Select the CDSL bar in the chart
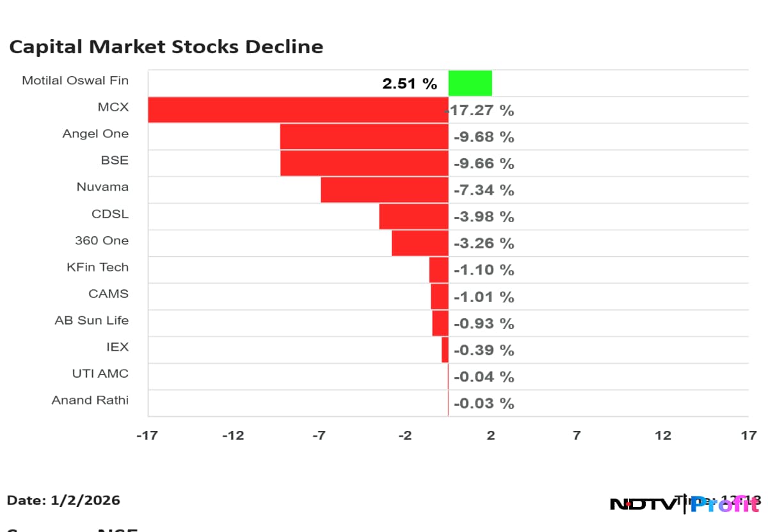 tap(413, 216)
